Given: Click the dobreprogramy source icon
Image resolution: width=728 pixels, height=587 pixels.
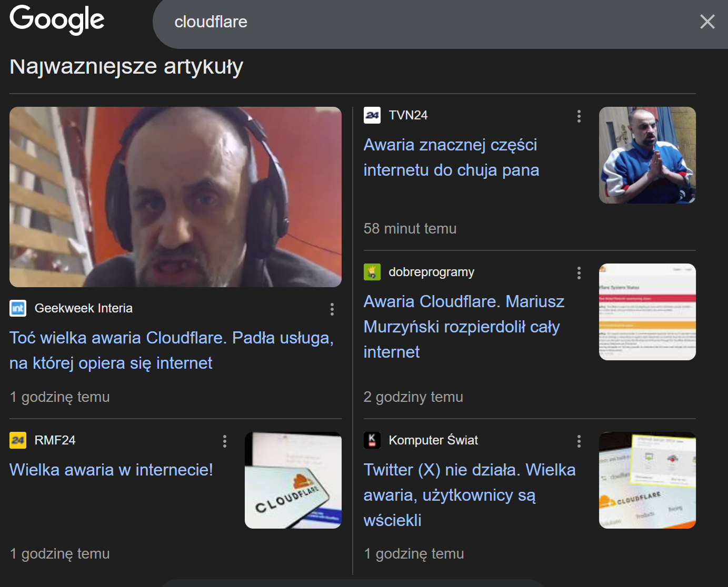Looking at the screenshot, I should [372, 272].
